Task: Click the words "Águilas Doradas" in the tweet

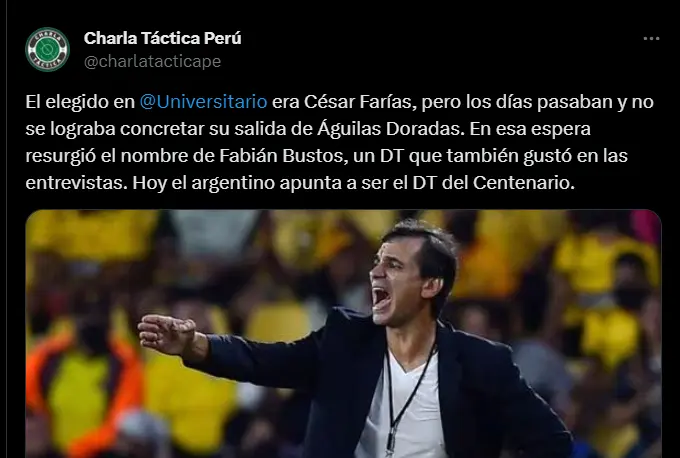Action: coord(389,129)
